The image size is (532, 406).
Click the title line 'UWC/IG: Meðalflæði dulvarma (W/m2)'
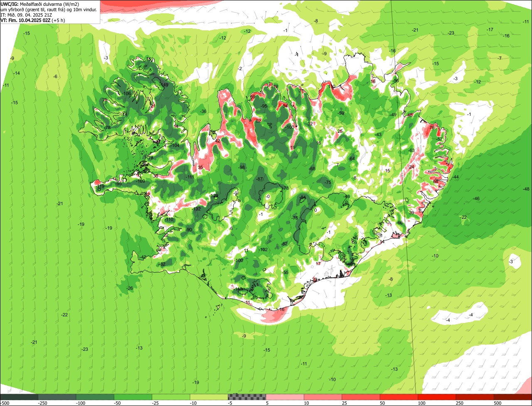point(40,4)
